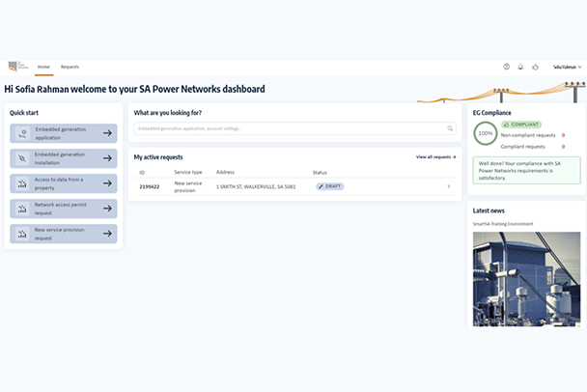Click the New service provision chart icon
Image resolution: width=587 pixels, height=392 pixels.
22,234
